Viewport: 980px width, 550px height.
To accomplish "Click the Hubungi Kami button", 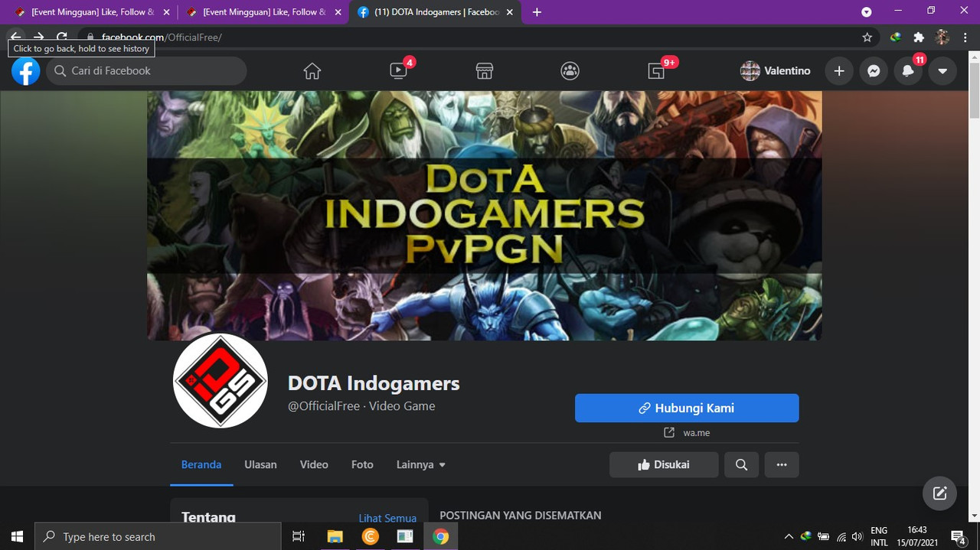I will [x=687, y=408].
